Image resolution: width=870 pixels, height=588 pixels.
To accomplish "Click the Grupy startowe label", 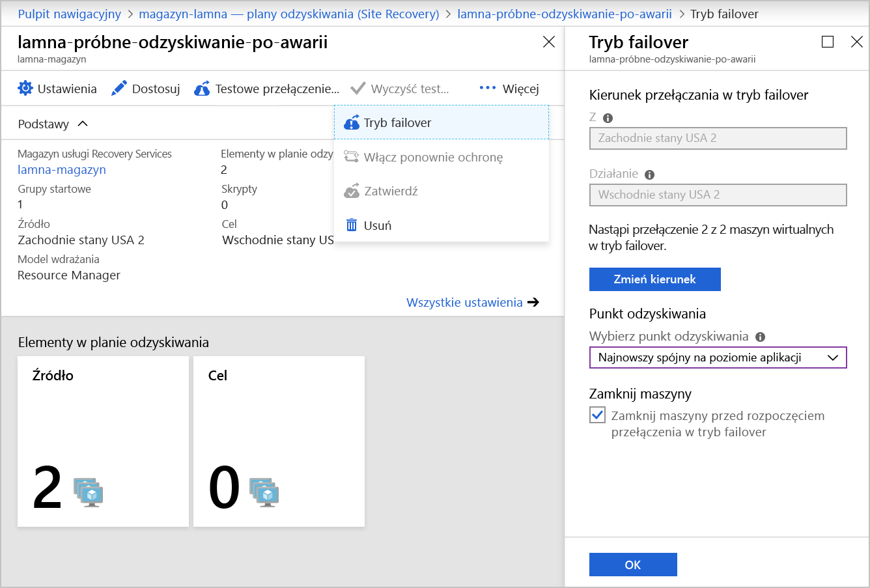I will coord(54,189).
